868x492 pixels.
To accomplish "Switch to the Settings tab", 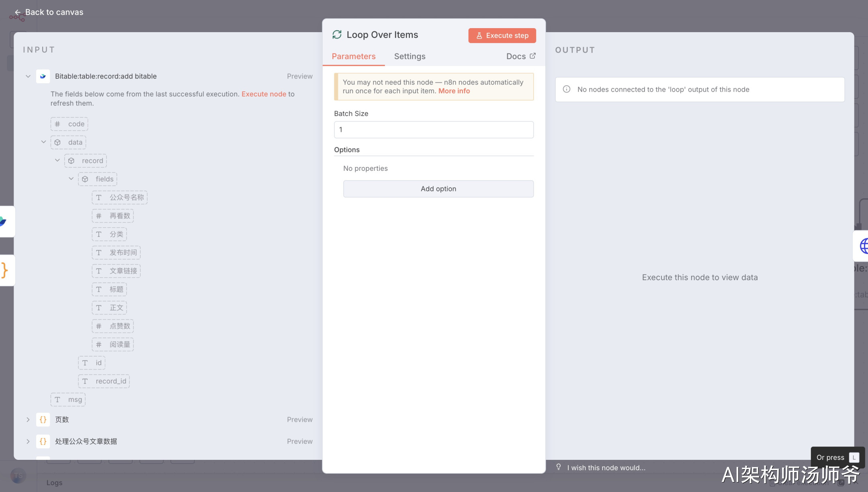I will pos(409,56).
